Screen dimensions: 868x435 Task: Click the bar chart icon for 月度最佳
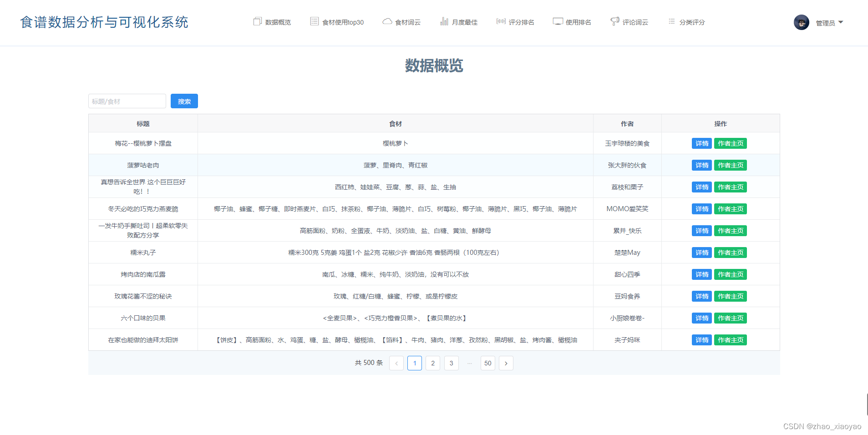tap(444, 21)
